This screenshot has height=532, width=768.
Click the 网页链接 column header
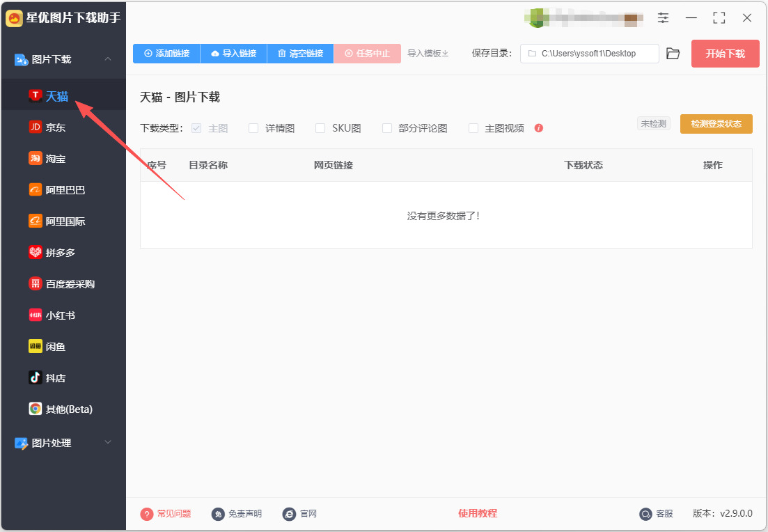tap(334, 166)
